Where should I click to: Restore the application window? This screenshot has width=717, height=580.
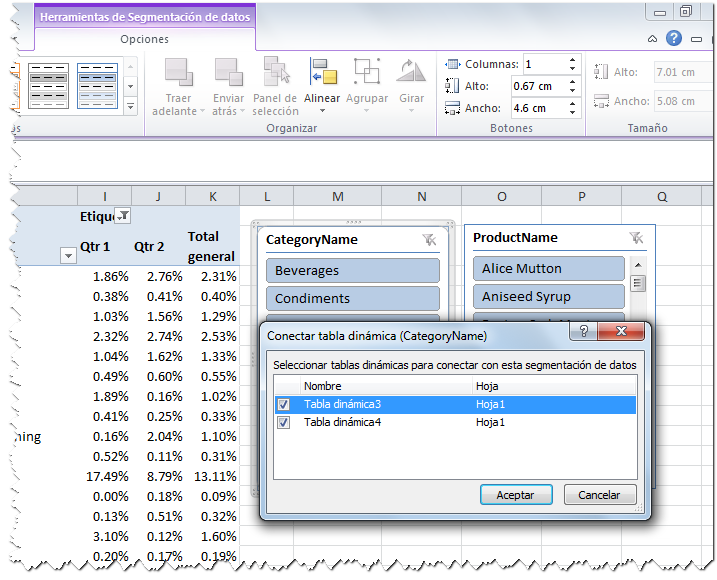[x=685, y=11]
